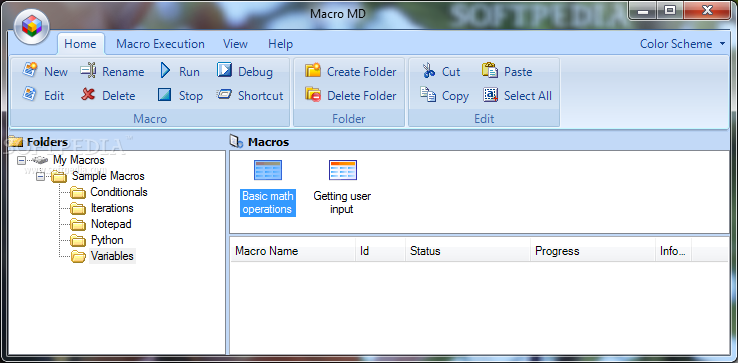This screenshot has height=363, width=738.
Task: Select the Variables folder in tree
Action: [x=112, y=256]
